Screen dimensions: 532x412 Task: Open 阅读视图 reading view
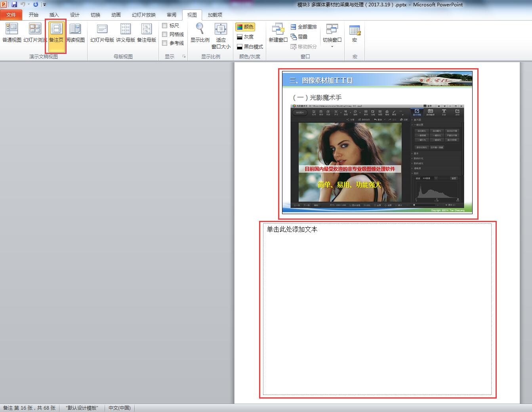point(75,33)
